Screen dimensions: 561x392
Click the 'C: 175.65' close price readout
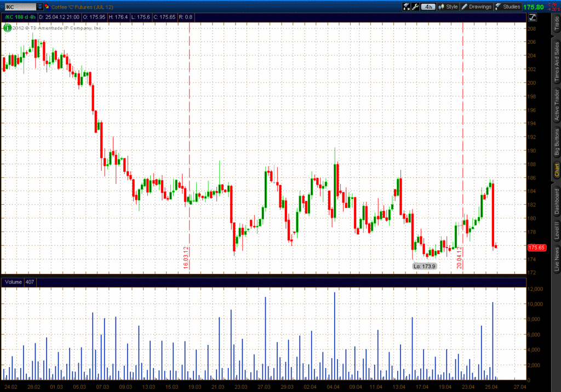point(164,17)
